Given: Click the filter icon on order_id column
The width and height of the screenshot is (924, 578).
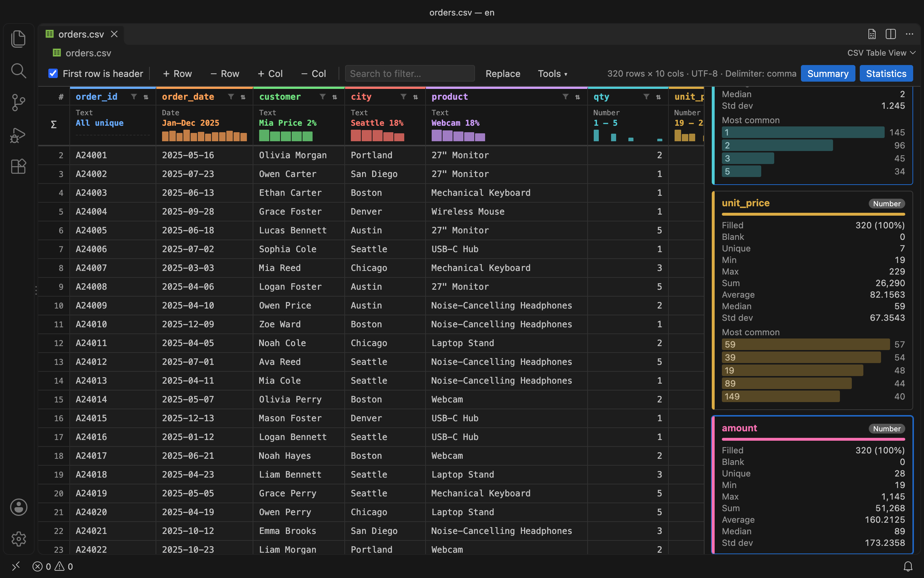Looking at the screenshot, I should (134, 97).
